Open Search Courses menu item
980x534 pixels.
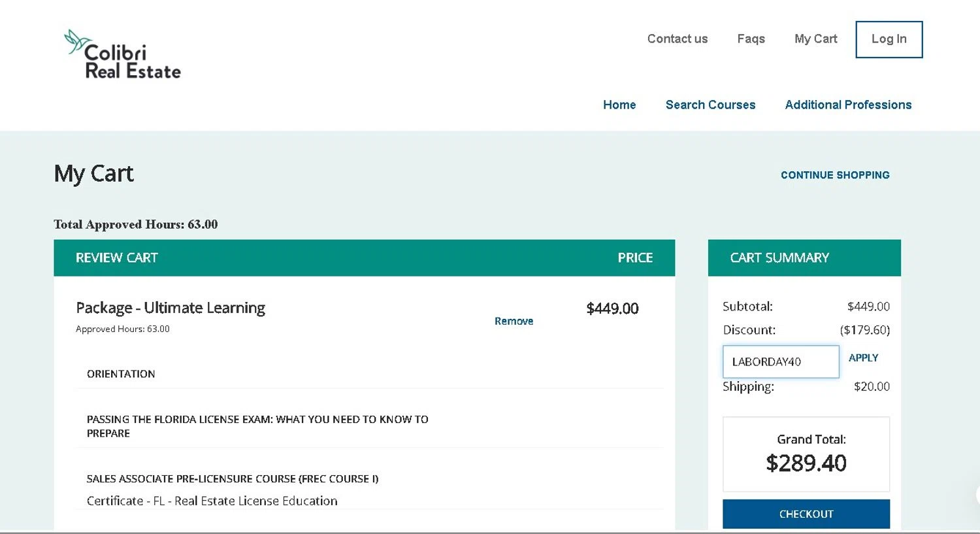point(710,105)
